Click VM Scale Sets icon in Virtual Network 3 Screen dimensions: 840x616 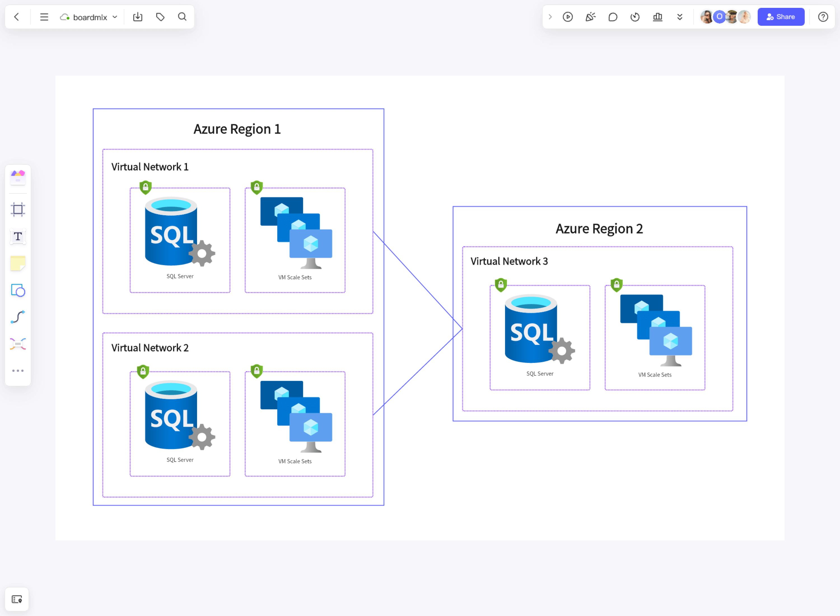656,330
